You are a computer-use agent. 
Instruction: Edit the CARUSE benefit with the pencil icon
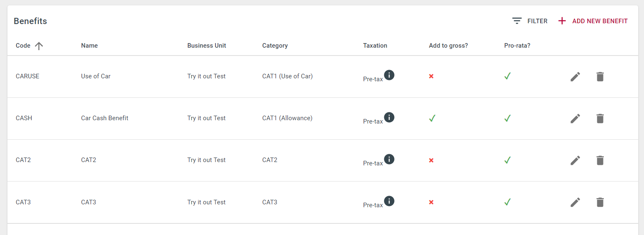[575, 77]
